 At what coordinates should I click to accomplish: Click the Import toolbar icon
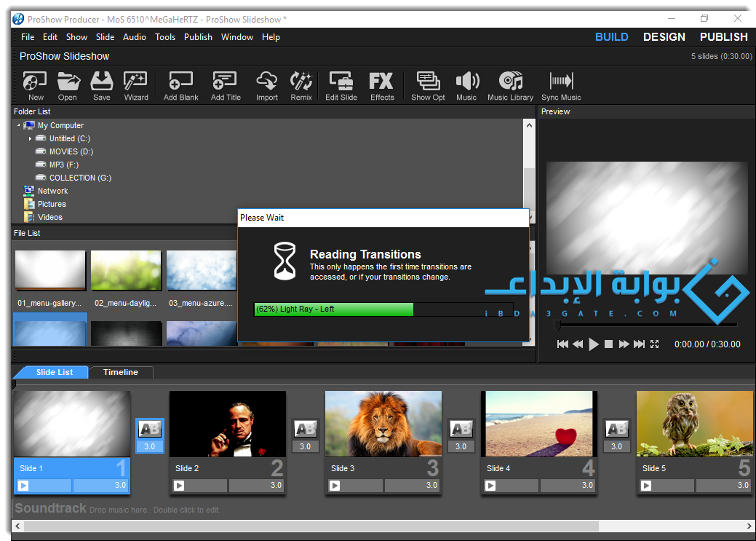click(266, 86)
